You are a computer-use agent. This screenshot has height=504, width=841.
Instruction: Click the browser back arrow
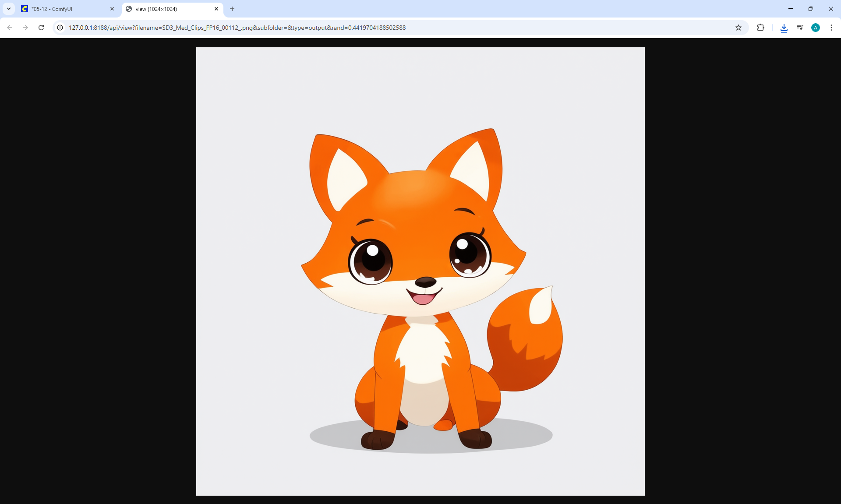click(10, 28)
